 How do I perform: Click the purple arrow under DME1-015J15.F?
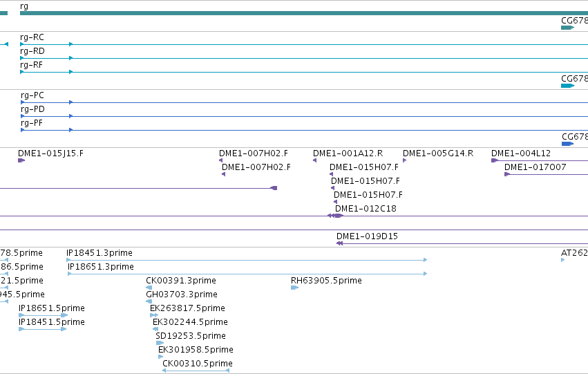[21, 160]
